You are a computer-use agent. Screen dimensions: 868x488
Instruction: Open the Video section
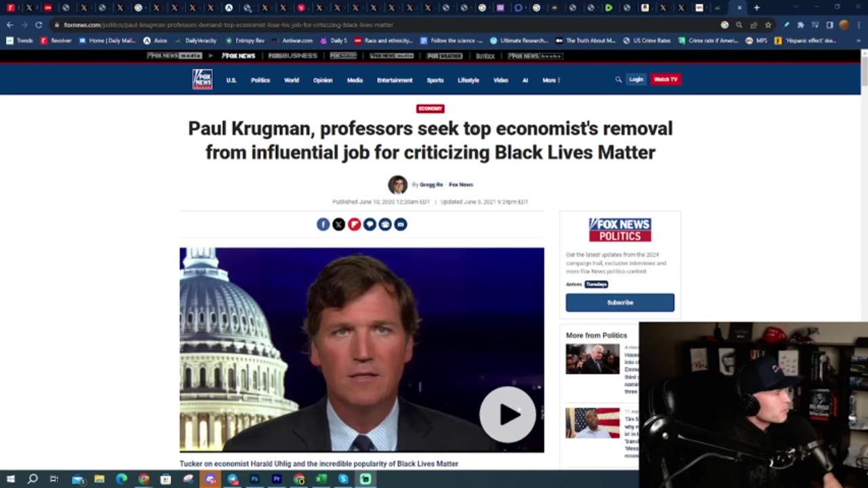(500, 80)
